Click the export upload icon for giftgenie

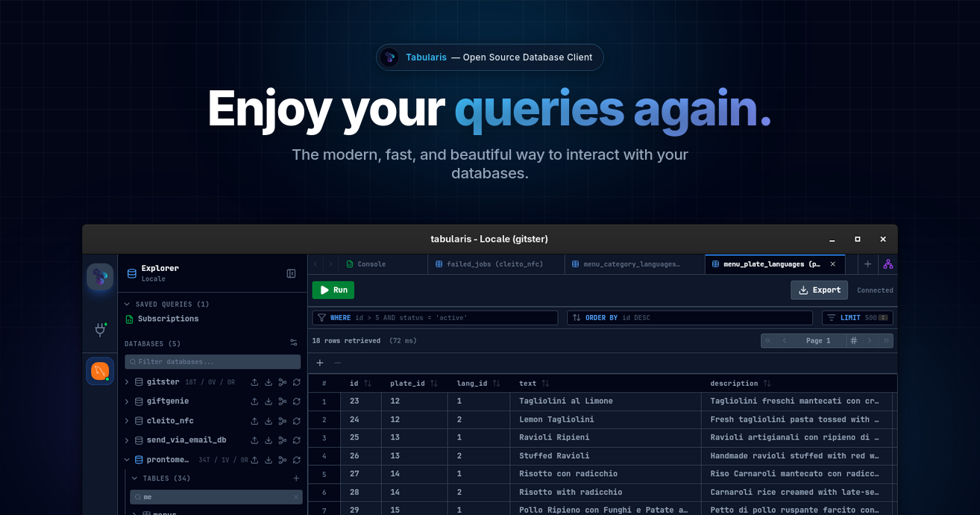[x=254, y=402]
